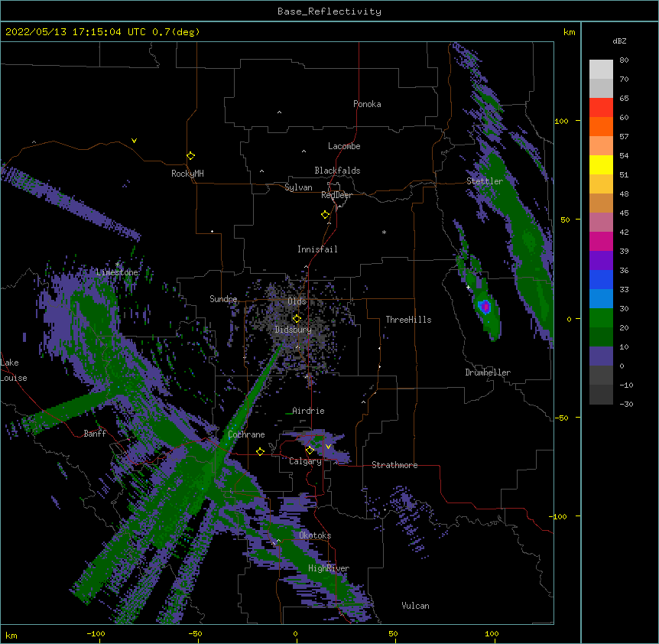Viewport: 659px width, 644px height.
Task: Click the bright blue band in the dBZ legend
Action: 601,279
